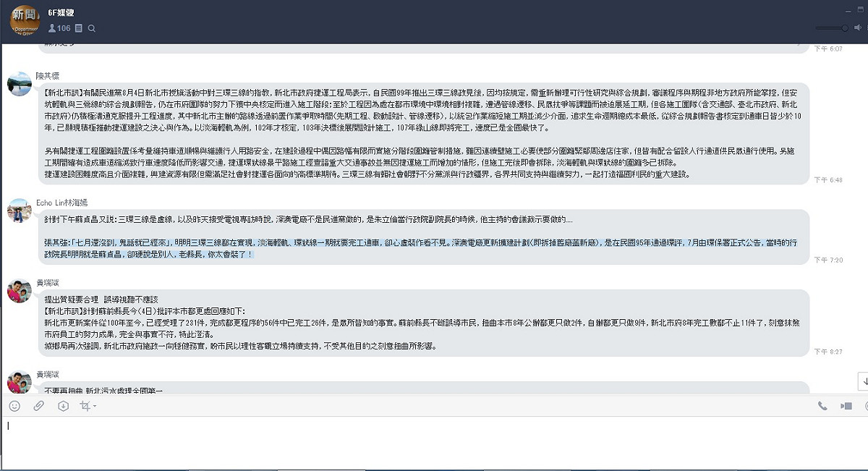Jump to latest message with down arrow
Image resolution: width=868 pixels, height=471 pixels.
click(862, 381)
